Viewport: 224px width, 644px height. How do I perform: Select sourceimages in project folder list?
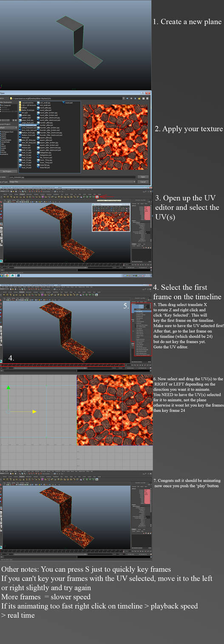point(6,140)
